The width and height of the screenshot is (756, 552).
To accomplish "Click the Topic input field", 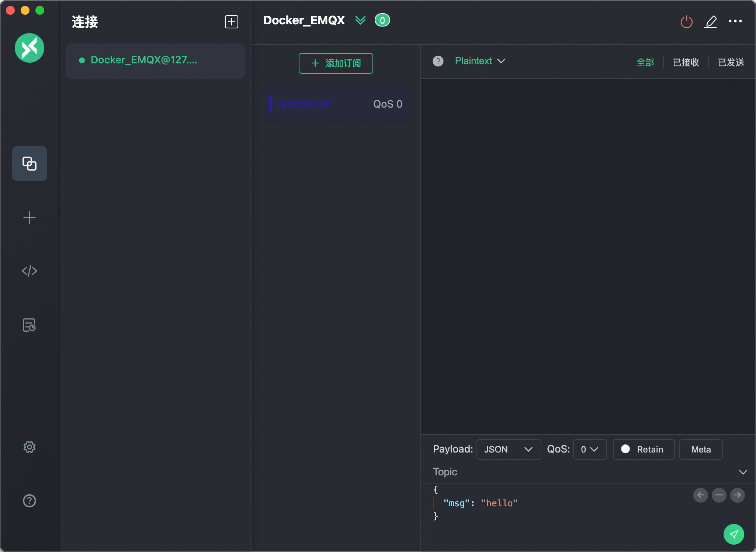I will click(583, 472).
